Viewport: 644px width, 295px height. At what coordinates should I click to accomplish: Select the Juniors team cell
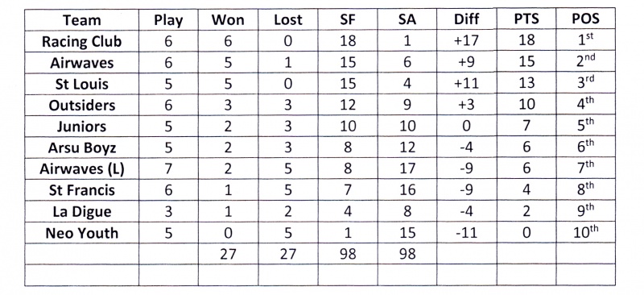pyautogui.click(x=82, y=127)
